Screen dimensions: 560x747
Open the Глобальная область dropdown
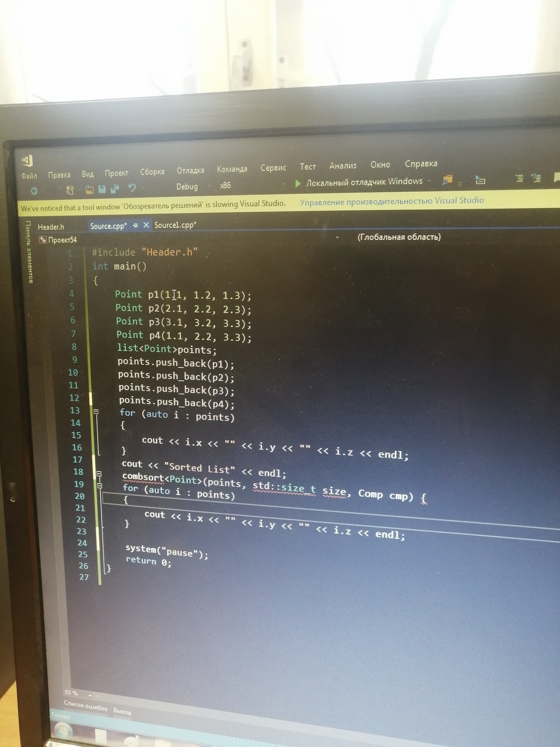click(x=399, y=237)
